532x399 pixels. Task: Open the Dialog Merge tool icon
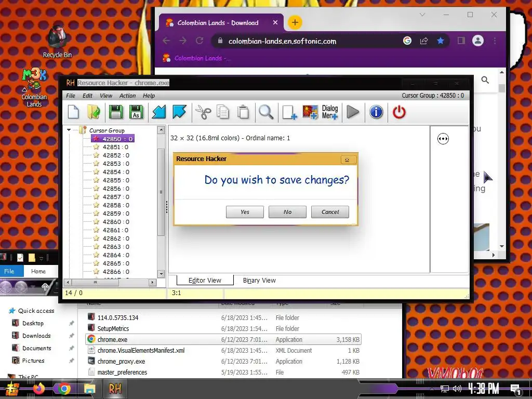point(330,112)
